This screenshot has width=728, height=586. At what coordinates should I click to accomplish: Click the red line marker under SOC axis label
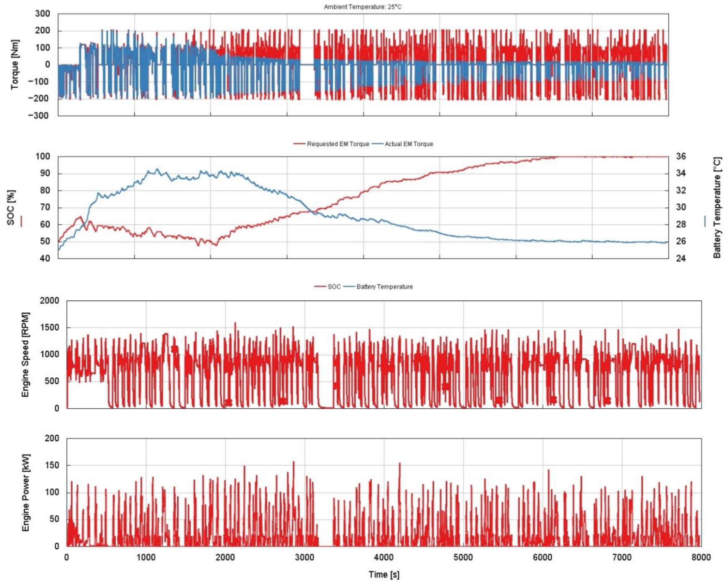coord(21,221)
